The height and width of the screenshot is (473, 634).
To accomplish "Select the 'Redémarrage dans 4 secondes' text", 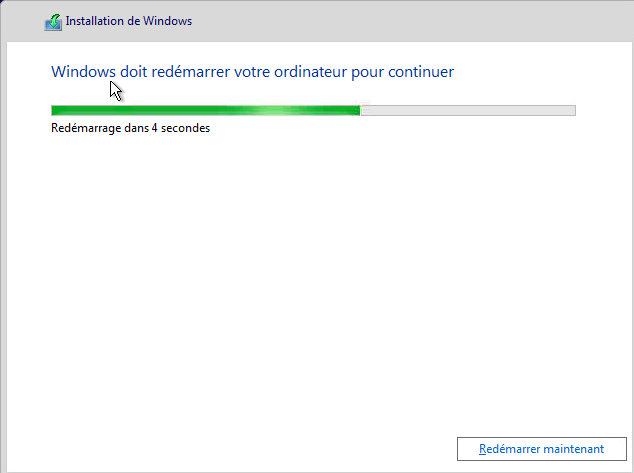I will (x=130, y=128).
